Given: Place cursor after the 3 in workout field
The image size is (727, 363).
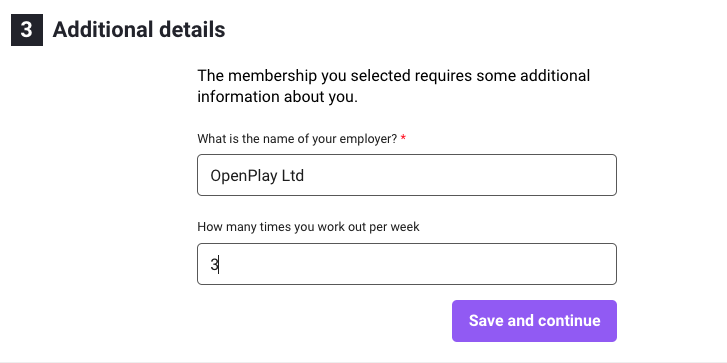Looking at the screenshot, I should point(219,265).
